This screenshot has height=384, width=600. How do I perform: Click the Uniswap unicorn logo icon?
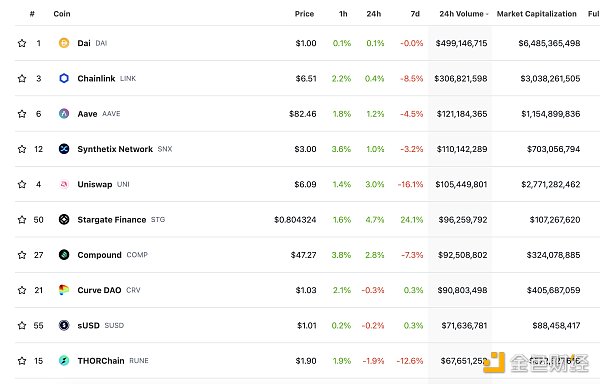pos(64,184)
